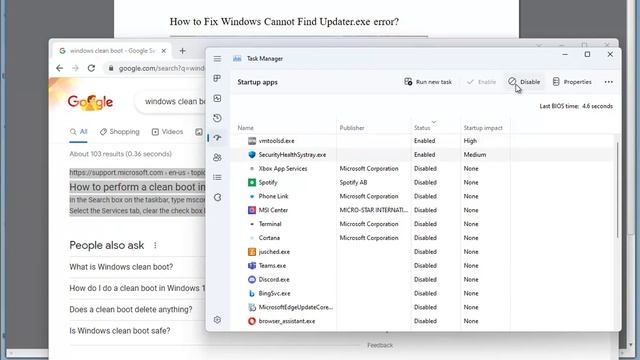Open a new tab in Chrome

point(182,51)
